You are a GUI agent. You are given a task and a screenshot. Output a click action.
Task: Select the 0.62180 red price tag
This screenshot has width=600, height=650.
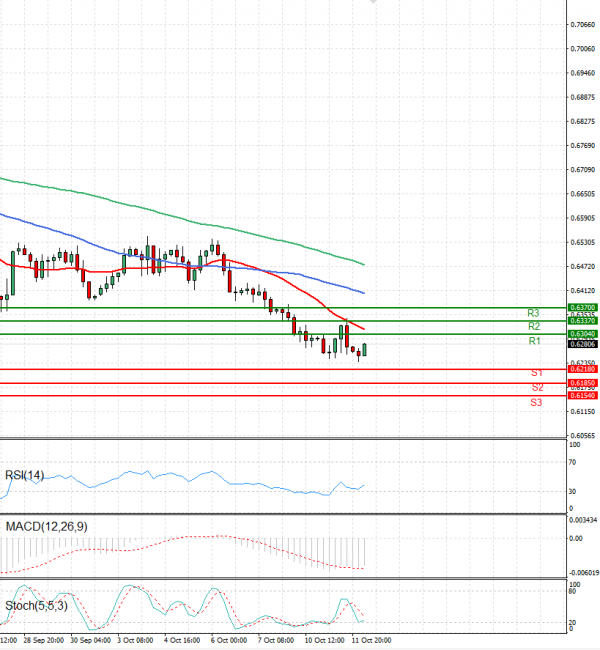(x=583, y=369)
